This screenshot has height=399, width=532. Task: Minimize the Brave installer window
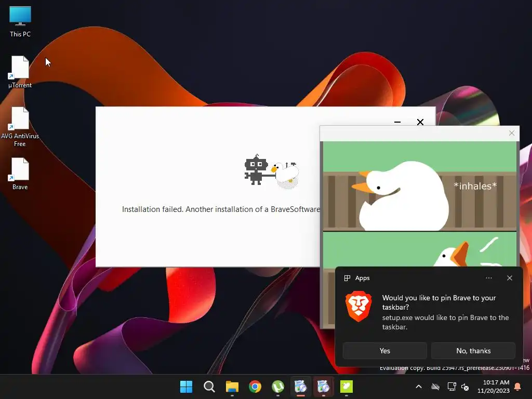tap(397, 122)
